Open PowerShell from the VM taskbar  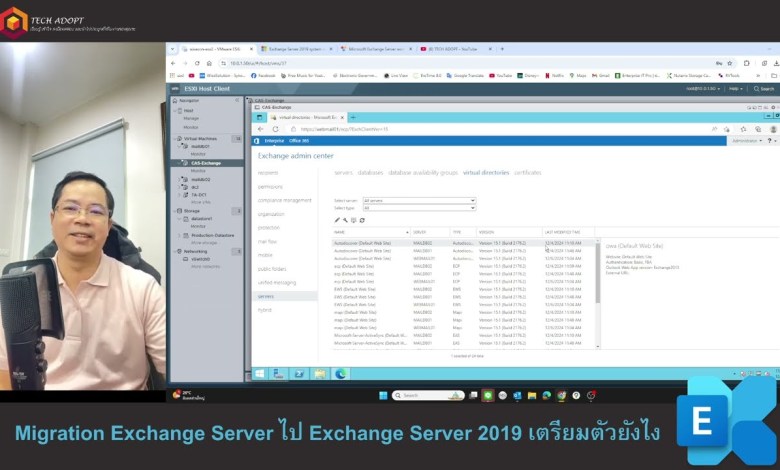(x=299, y=374)
